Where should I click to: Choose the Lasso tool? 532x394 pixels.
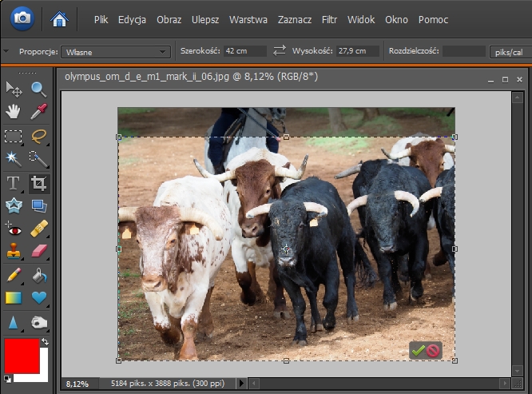[x=39, y=136]
